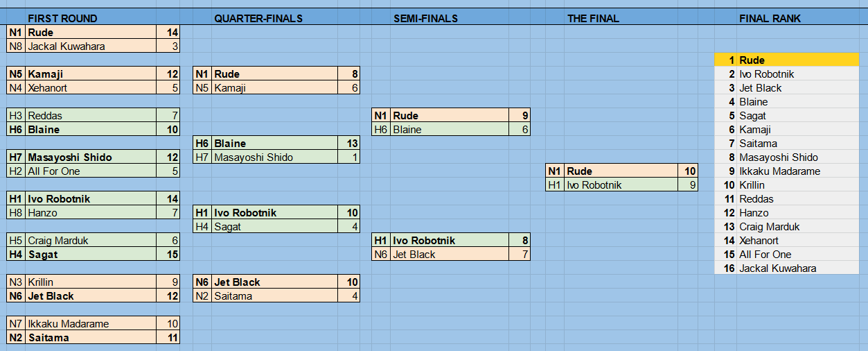Select the FIRST ROUND header cell

click(62, 19)
